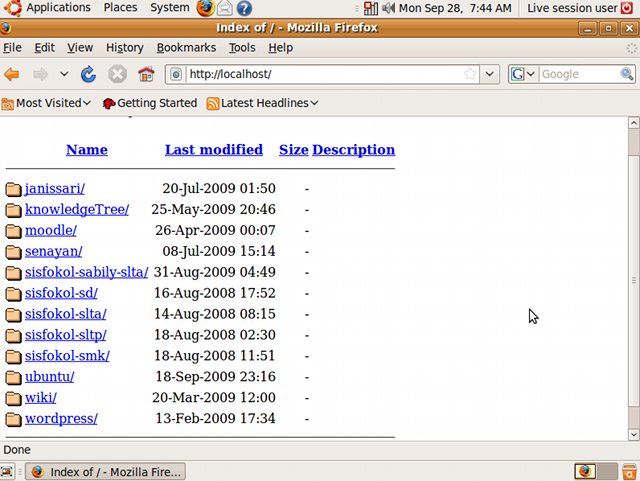Open the Bookmarks menu
The image size is (640, 481).
tap(186, 48)
